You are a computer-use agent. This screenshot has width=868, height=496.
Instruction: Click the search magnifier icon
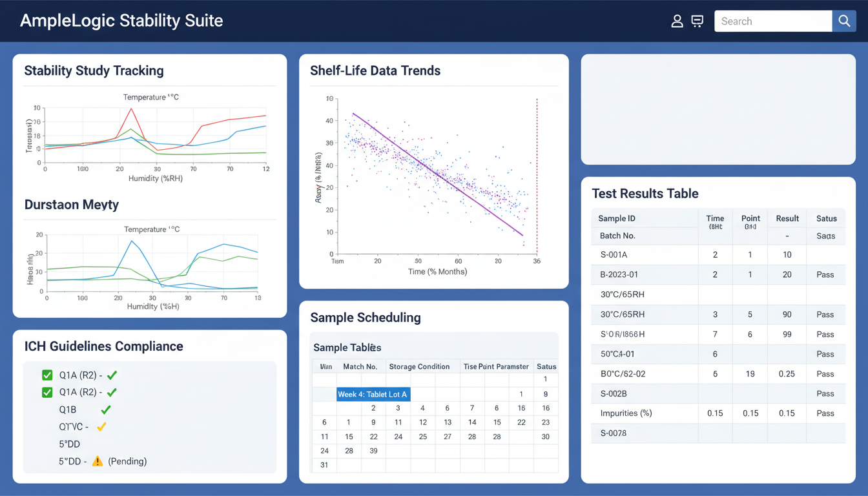844,21
